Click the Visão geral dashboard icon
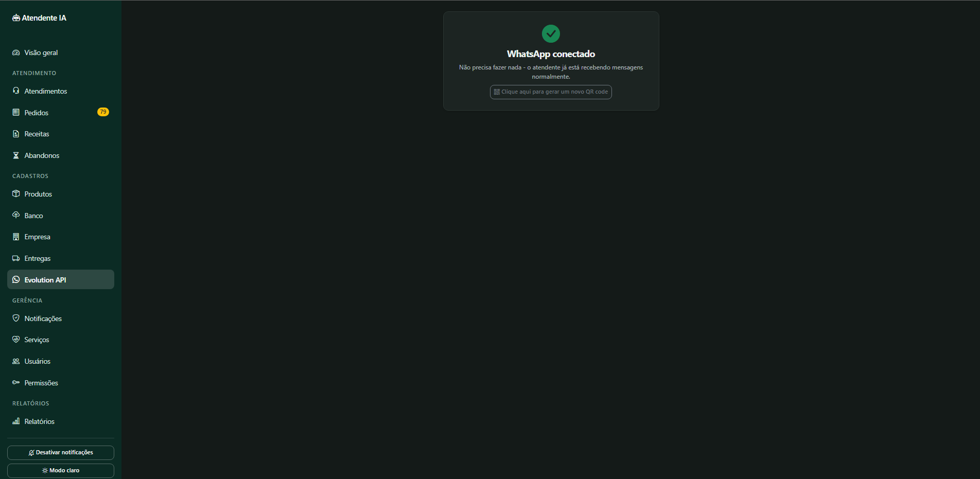Image resolution: width=980 pixels, height=479 pixels. click(16, 52)
